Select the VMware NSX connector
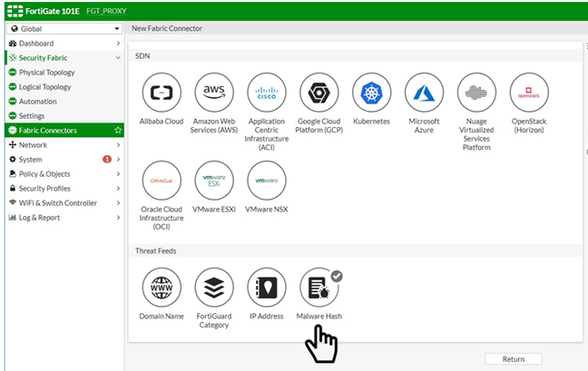The height and width of the screenshot is (371, 588). pyautogui.click(x=267, y=180)
